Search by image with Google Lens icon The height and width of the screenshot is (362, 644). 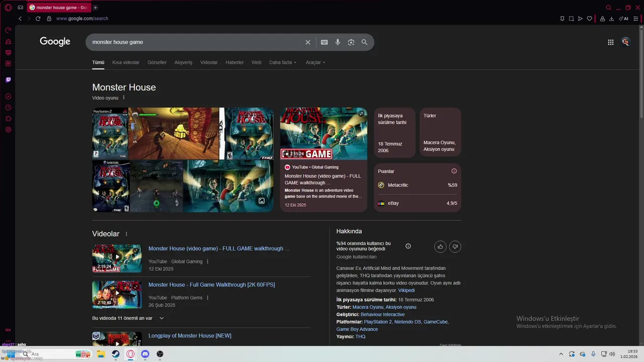tap(351, 42)
